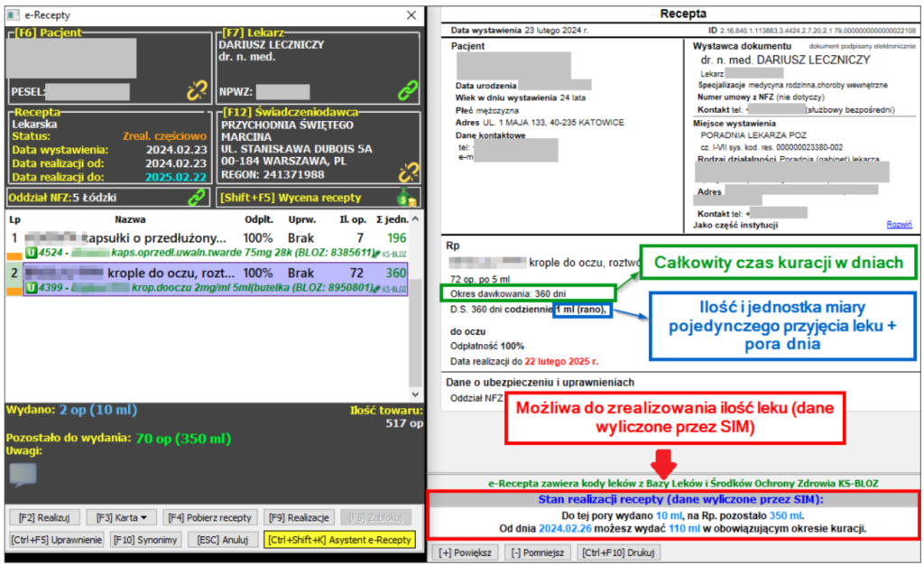Click the value 196 in row 1

[397, 238]
